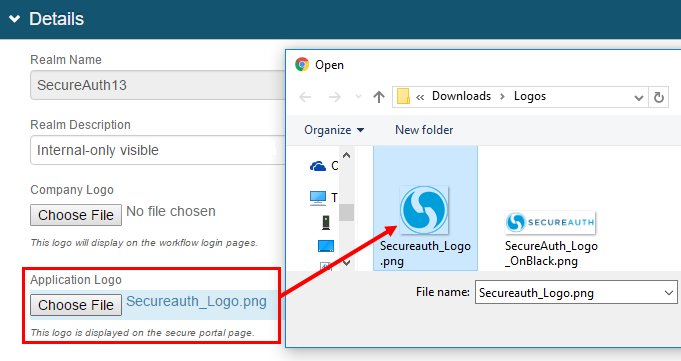
Task: Click the Downloads breadcrumb
Action: coord(461,96)
